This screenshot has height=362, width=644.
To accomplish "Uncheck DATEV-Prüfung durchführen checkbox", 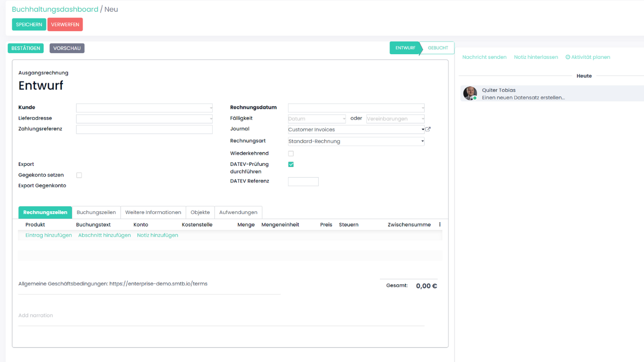I will [291, 165].
